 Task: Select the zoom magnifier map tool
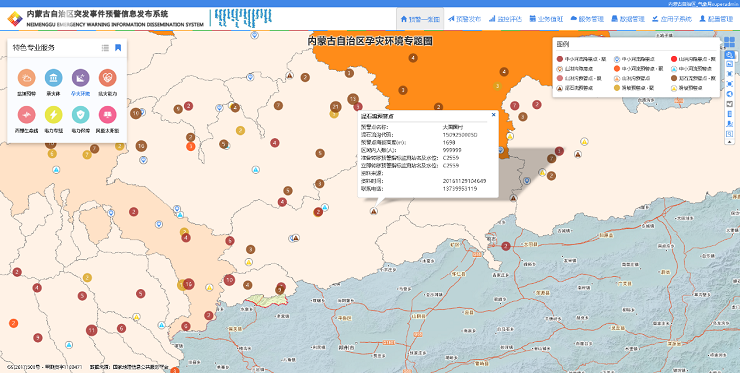click(x=730, y=55)
